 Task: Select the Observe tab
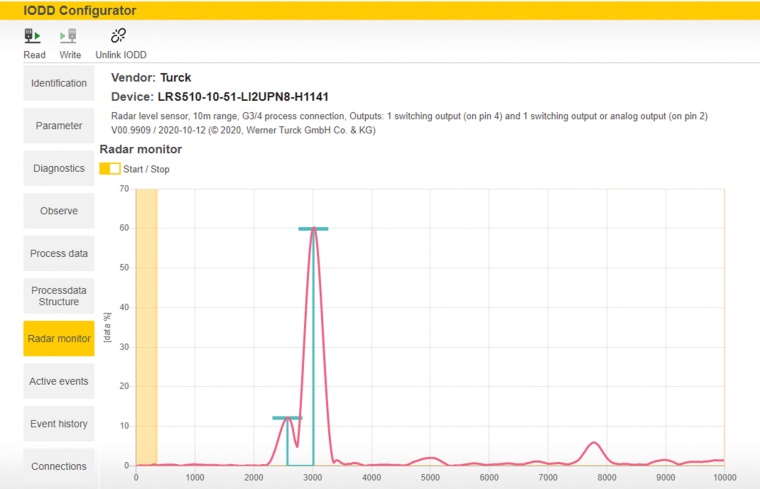pyautogui.click(x=59, y=211)
